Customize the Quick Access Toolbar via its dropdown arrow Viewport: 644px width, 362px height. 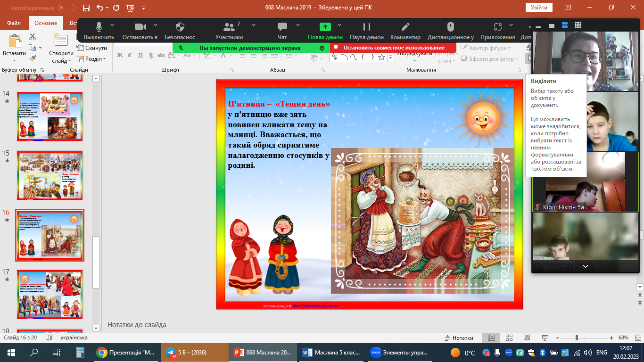click(x=143, y=8)
